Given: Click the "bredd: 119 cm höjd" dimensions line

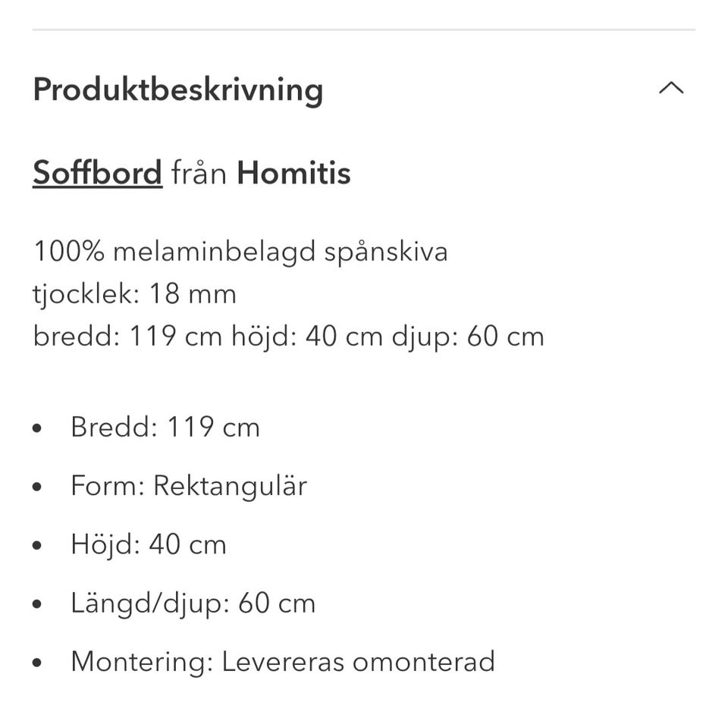Looking at the screenshot, I should [288, 336].
